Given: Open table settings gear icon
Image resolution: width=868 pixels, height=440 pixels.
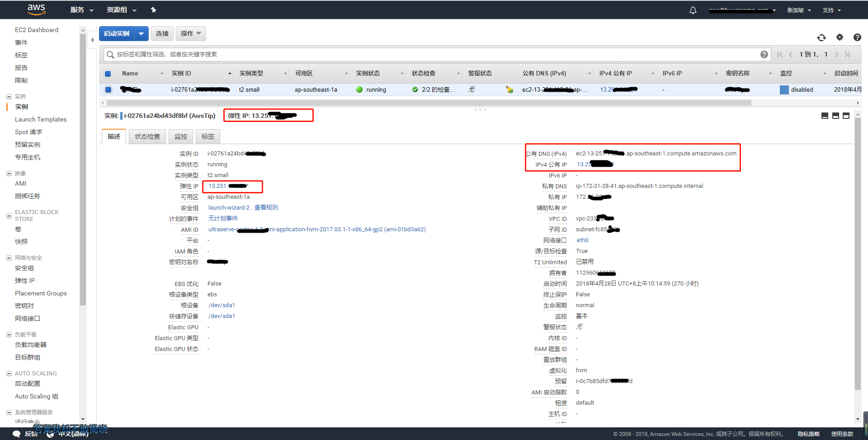Looking at the screenshot, I should (840, 37).
